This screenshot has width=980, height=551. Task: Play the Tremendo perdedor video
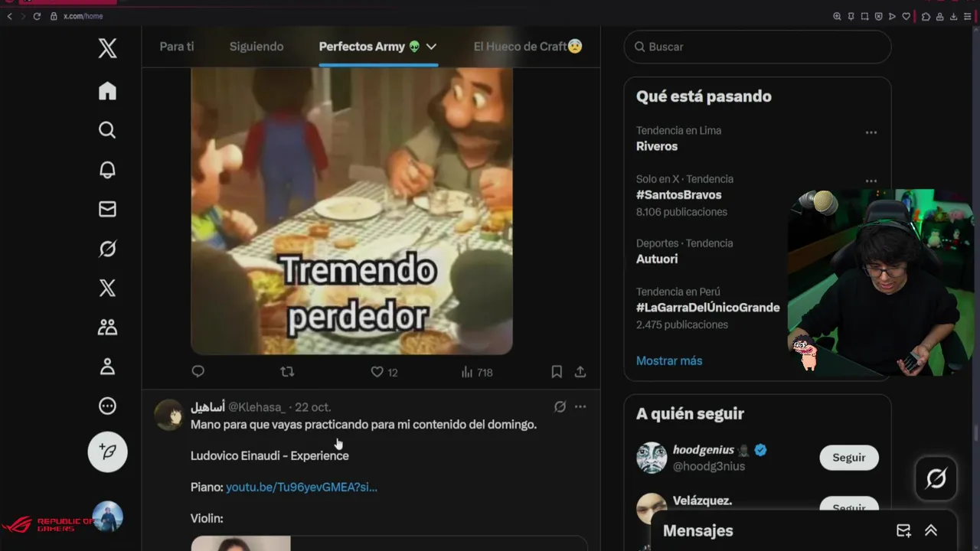tap(351, 210)
